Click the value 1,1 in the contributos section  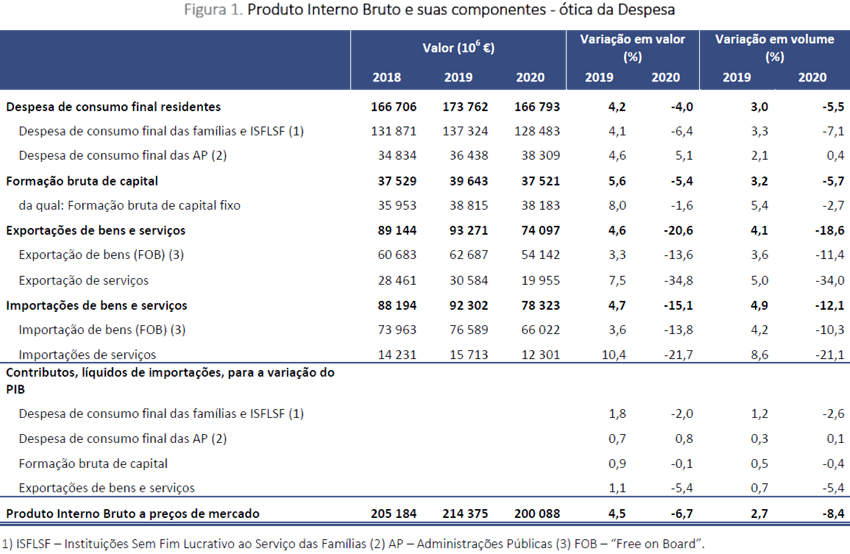pyautogui.click(x=617, y=488)
